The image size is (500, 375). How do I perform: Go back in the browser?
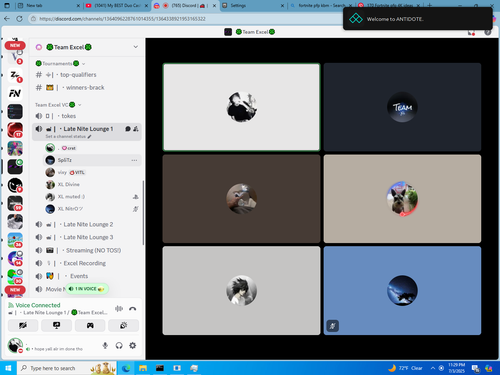click(7, 19)
